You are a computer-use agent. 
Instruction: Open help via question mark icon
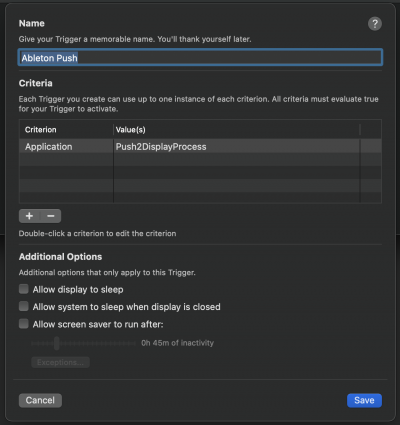pyautogui.click(x=375, y=24)
